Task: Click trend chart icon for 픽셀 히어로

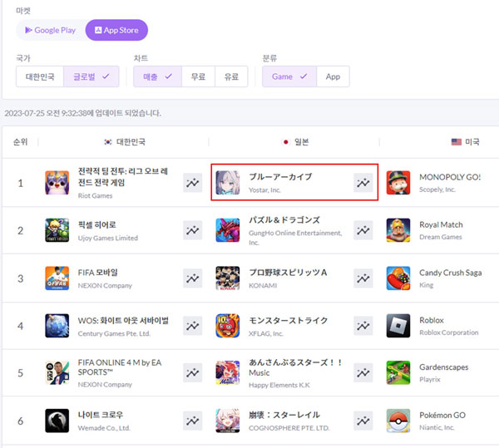Action: (x=193, y=230)
